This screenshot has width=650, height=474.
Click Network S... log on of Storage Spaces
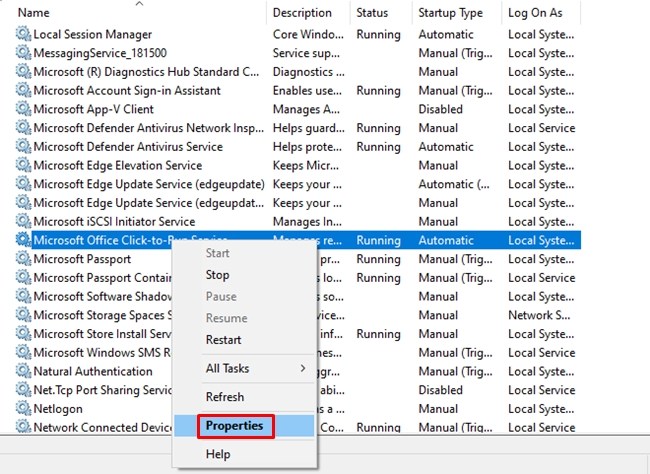tap(539, 315)
